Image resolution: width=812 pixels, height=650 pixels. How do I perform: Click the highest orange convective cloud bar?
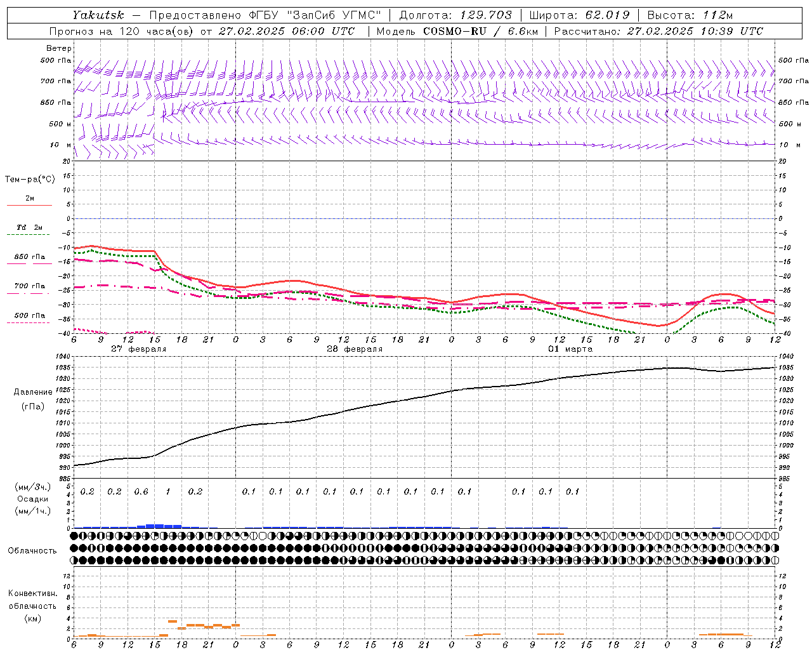tap(173, 621)
